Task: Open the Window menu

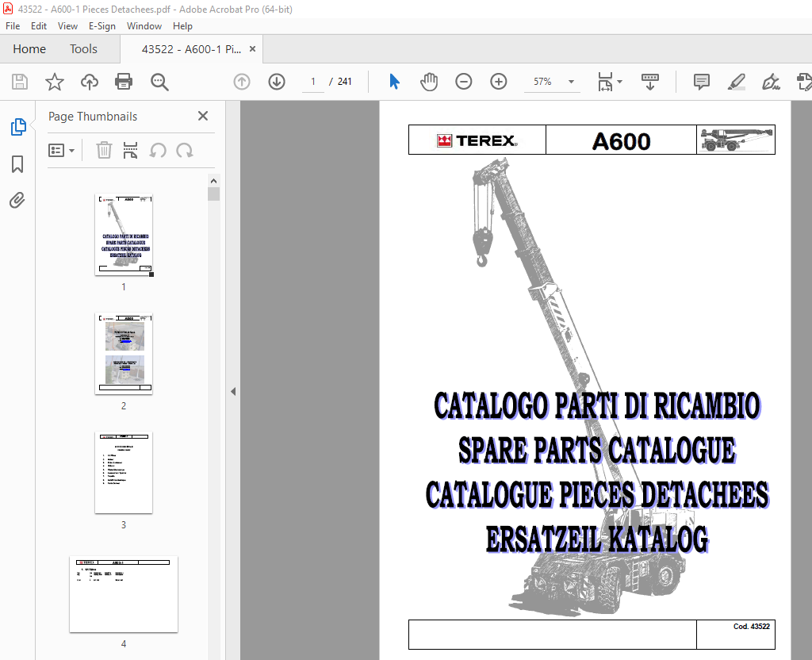Action: 144,26
